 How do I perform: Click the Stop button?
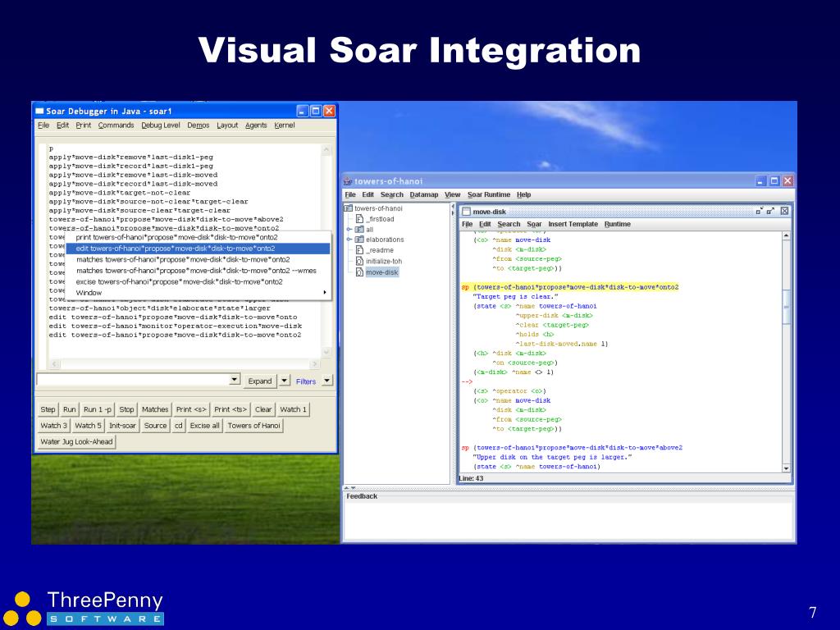(126, 409)
